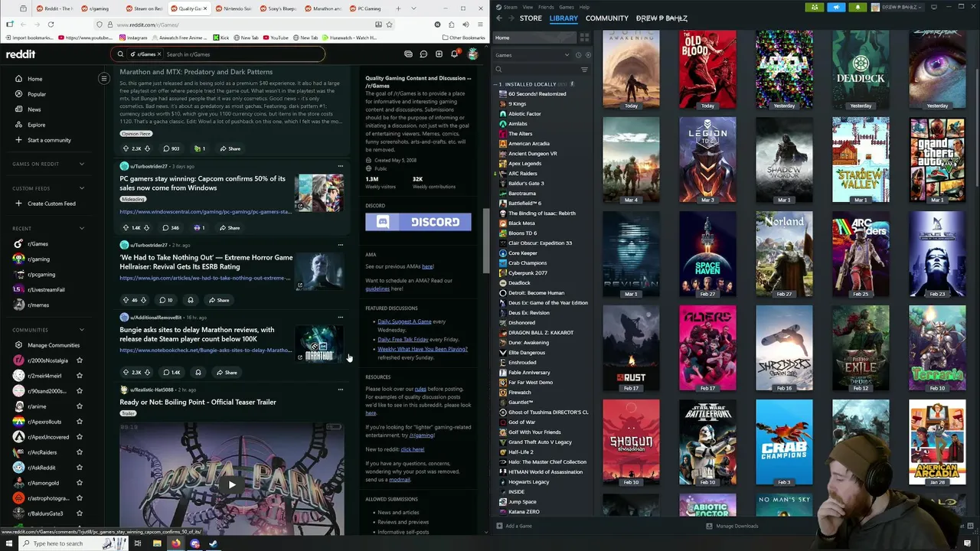
Task: Open Steam account name dropdown
Action: pyautogui.click(x=899, y=7)
